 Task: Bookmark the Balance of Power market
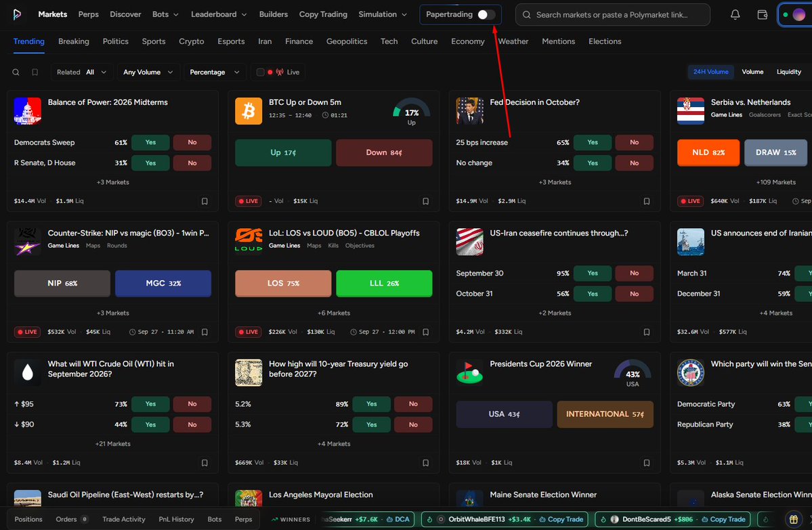[205, 201]
